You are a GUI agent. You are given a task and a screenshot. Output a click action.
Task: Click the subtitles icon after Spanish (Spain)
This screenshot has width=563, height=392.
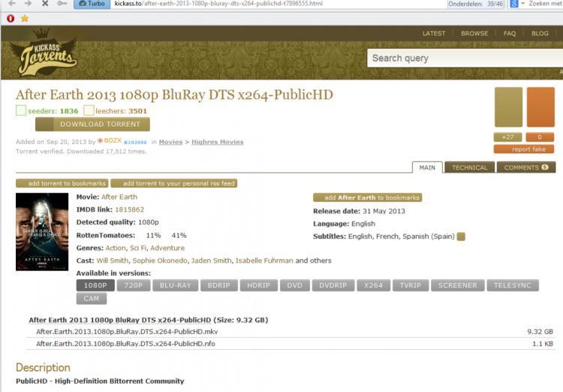(461, 237)
